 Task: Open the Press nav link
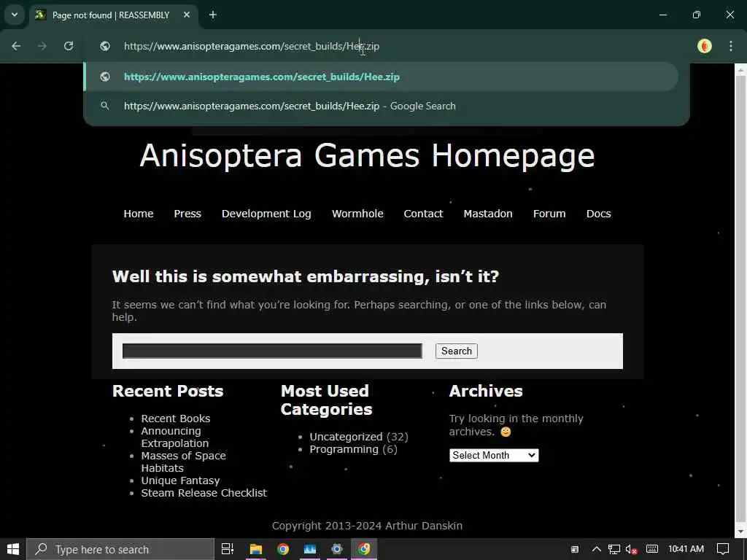click(187, 214)
